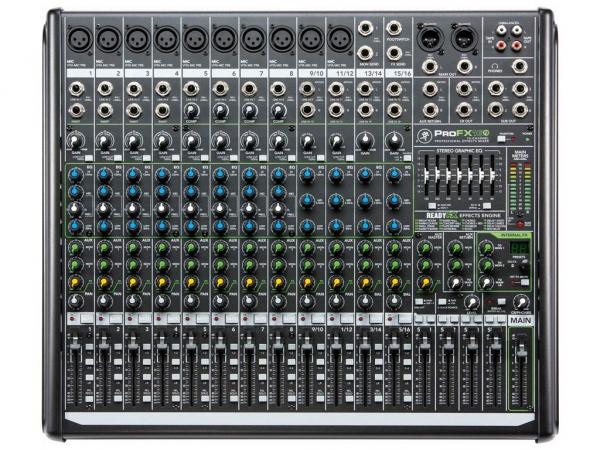Click channel 2's top green aux knob
Viewport: 600px width, 450px height.
pyautogui.click(x=102, y=247)
